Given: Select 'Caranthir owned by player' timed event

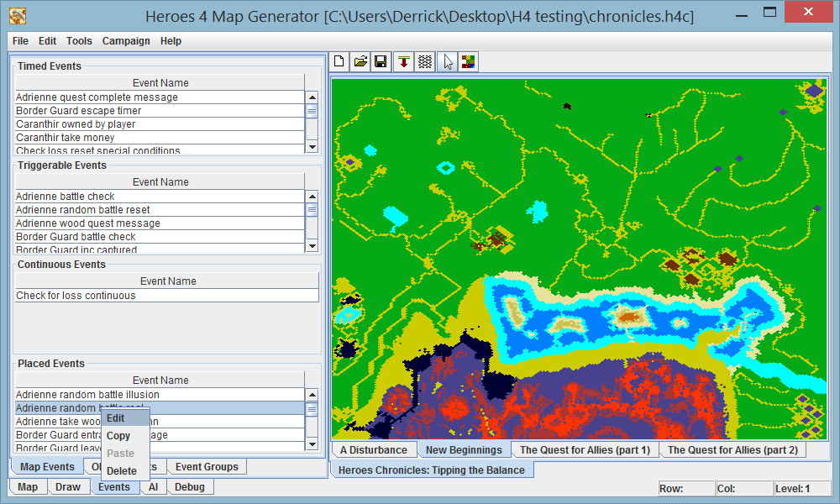Looking at the screenshot, I should pos(160,123).
